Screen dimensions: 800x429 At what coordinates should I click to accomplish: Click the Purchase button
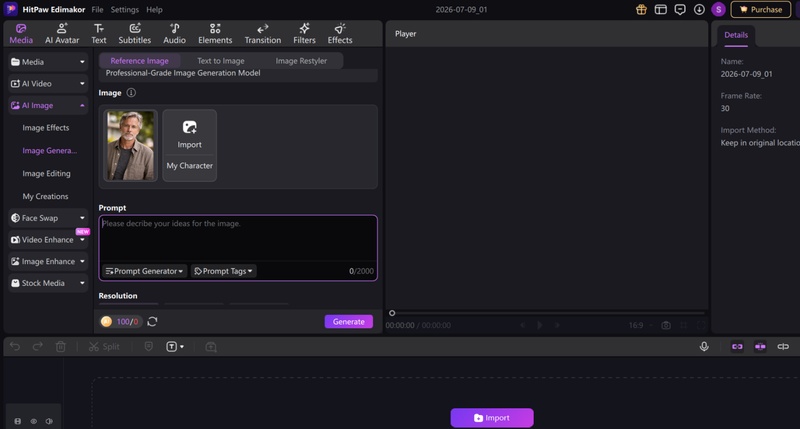point(761,9)
